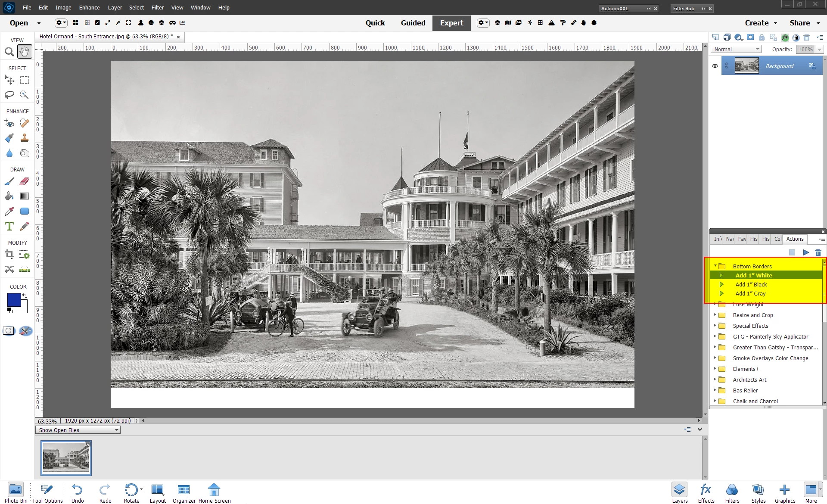
Task: Switch to Guided mode tab
Action: (413, 23)
